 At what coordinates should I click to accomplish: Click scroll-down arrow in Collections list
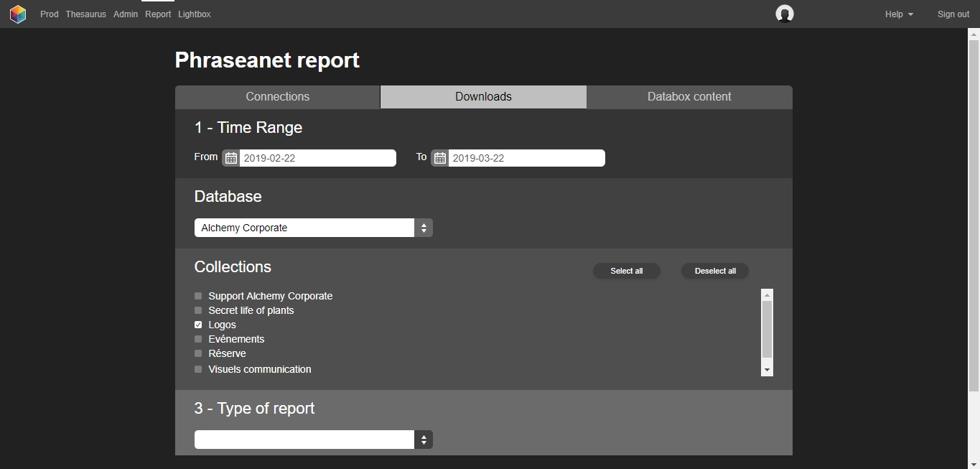[767, 369]
